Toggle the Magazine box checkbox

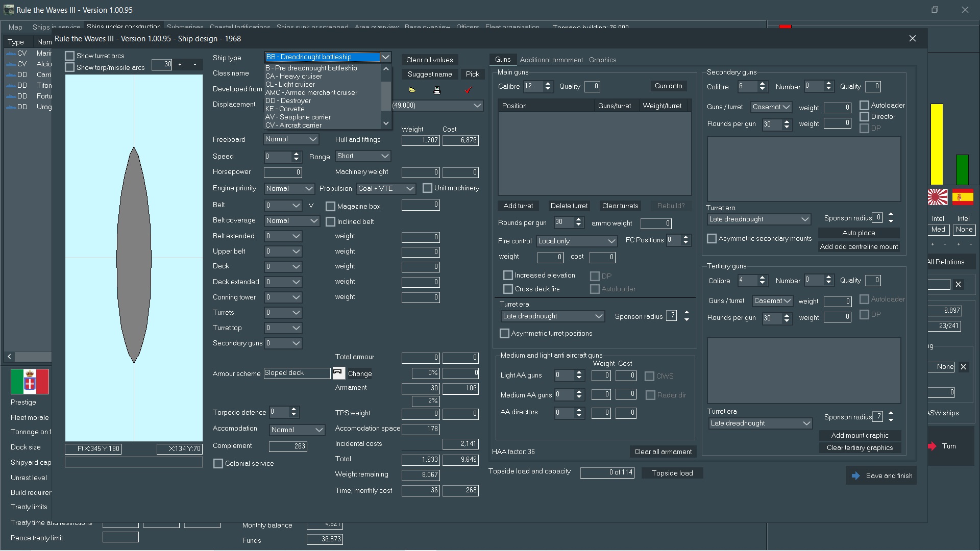coord(331,207)
